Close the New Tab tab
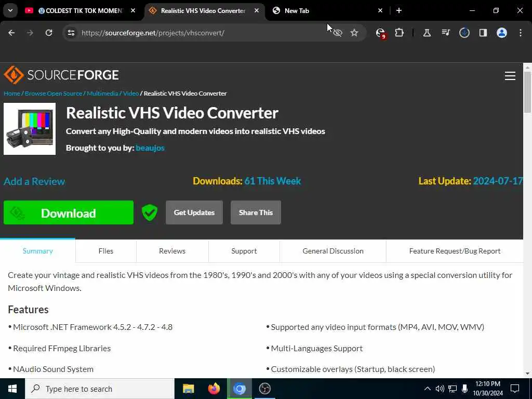This screenshot has width=532, height=399. (x=380, y=10)
